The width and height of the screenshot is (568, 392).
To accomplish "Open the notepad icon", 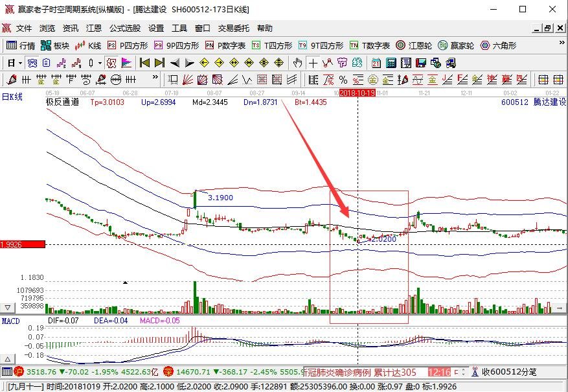I will 405,63.
